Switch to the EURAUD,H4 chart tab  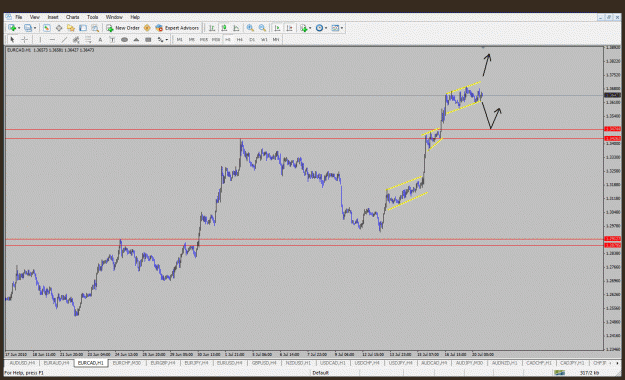point(56,363)
